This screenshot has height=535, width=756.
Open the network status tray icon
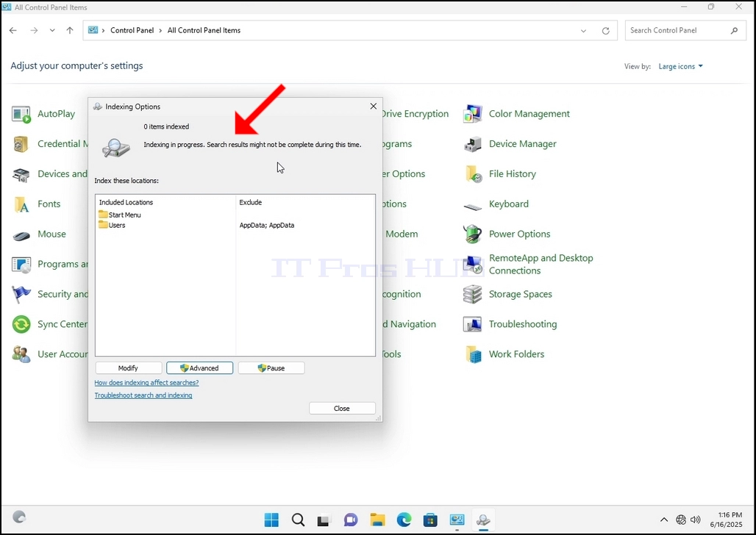[681, 520]
